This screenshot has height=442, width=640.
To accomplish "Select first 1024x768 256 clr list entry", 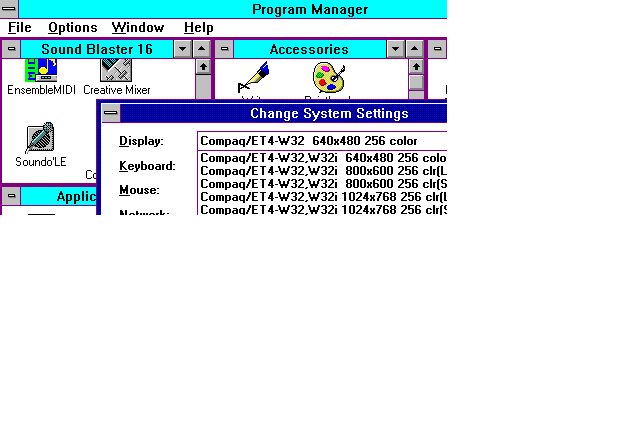I will [x=323, y=197].
